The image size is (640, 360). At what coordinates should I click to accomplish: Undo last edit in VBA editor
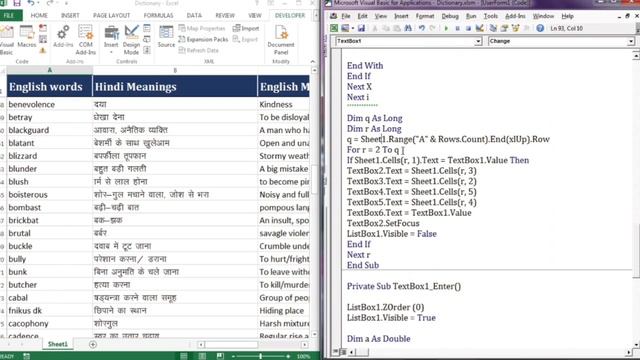click(422, 28)
